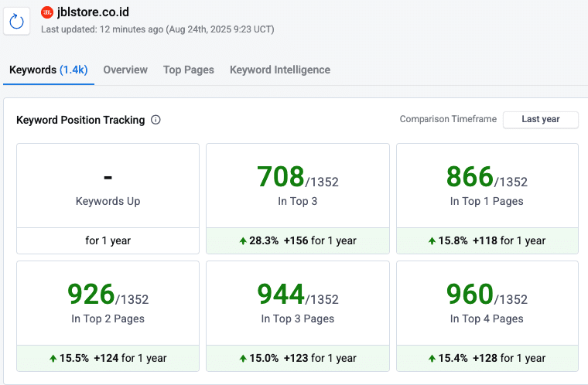Click green up arrow beside 15.0%
588x385 pixels.
click(243, 359)
